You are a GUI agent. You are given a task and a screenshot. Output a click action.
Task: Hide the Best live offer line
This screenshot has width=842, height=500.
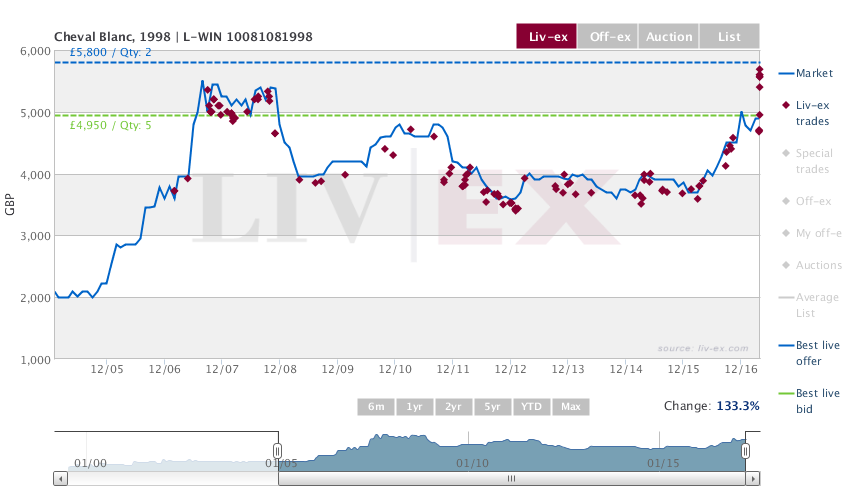pyautogui.click(x=809, y=353)
